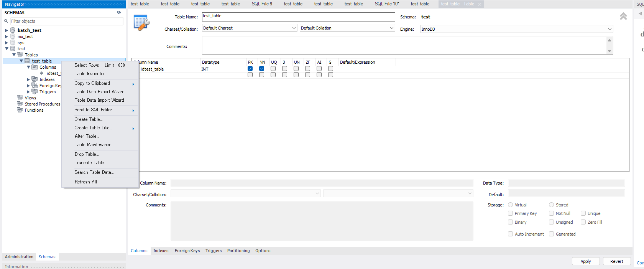Enable the Auto Increment checkbox

(x=510, y=234)
